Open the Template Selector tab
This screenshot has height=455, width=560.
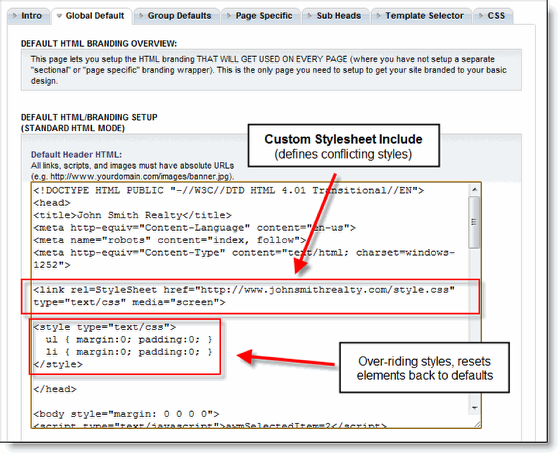pos(421,16)
